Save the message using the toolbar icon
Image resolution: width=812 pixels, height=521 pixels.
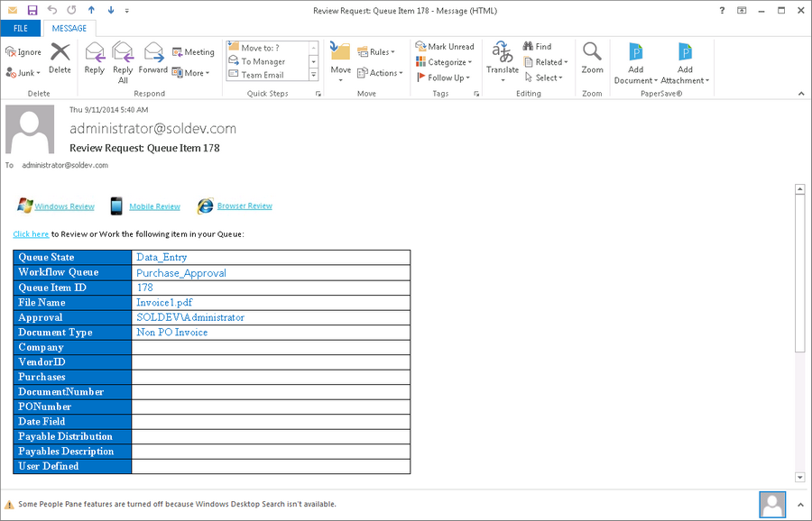click(x=32, y=10)
